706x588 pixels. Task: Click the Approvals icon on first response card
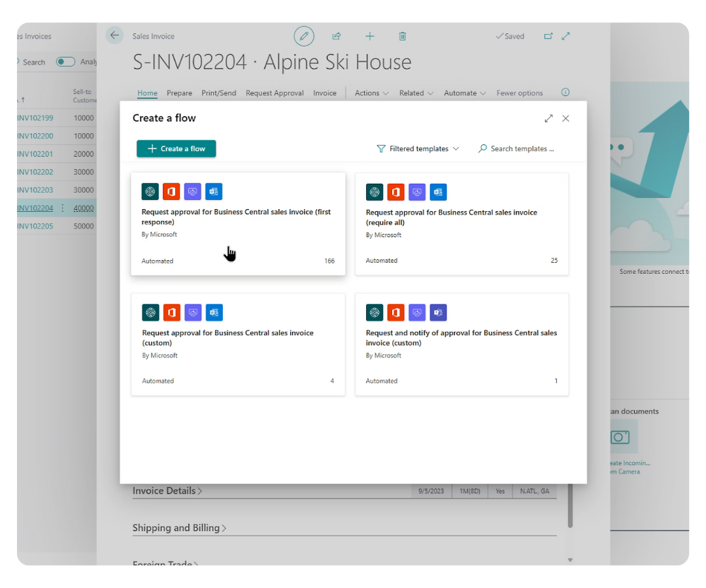tap(192, 191)
